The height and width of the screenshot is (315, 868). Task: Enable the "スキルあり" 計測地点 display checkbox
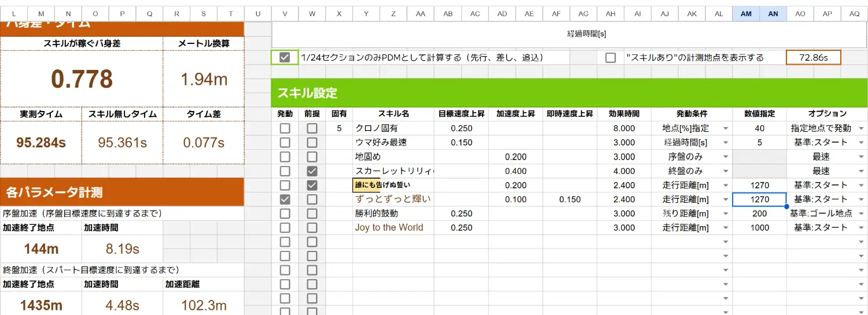(x=610, y=57)
